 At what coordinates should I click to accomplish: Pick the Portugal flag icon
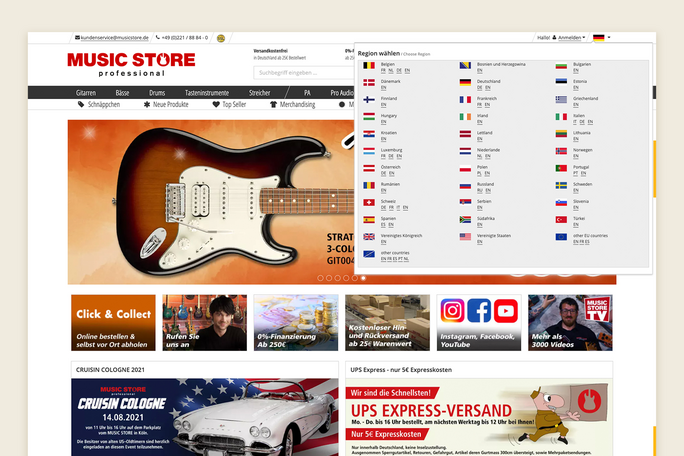click(561, 168)
